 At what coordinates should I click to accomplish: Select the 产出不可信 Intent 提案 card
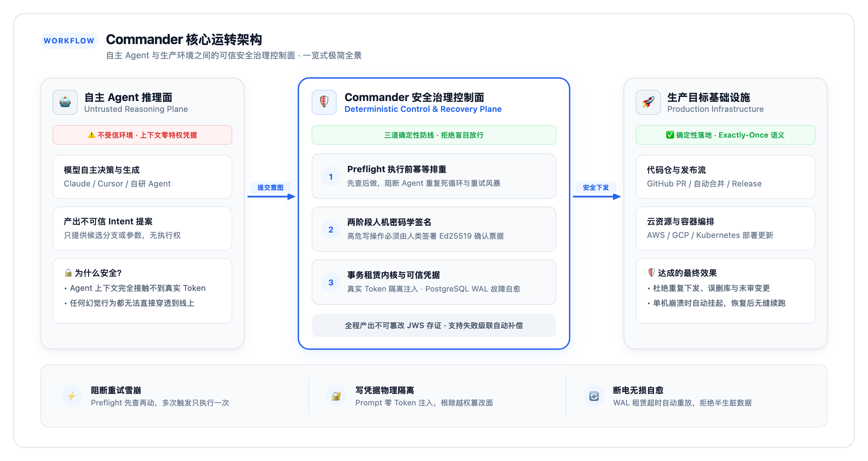142,228
